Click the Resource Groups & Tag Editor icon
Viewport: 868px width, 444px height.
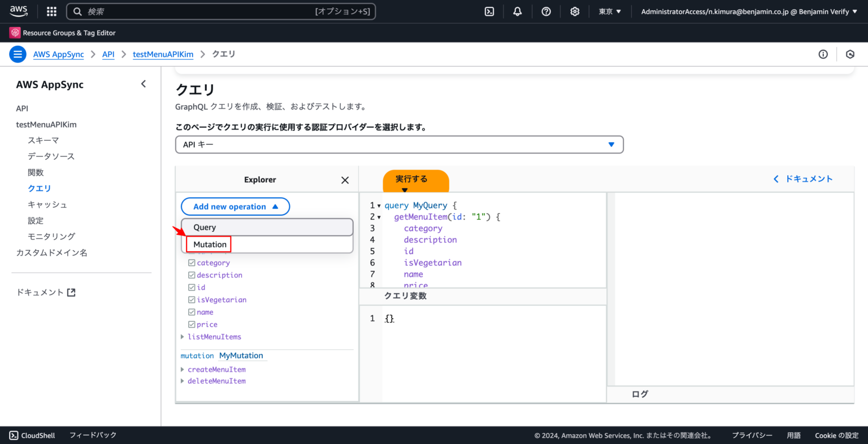click(x=14, y=32)
